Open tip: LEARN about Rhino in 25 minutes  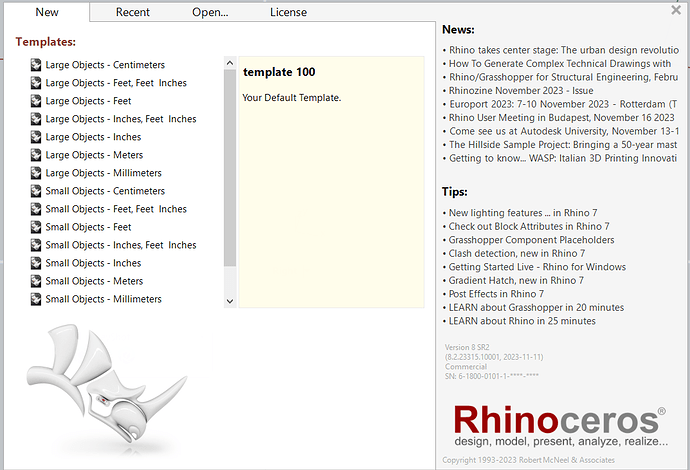coord(522,321)
